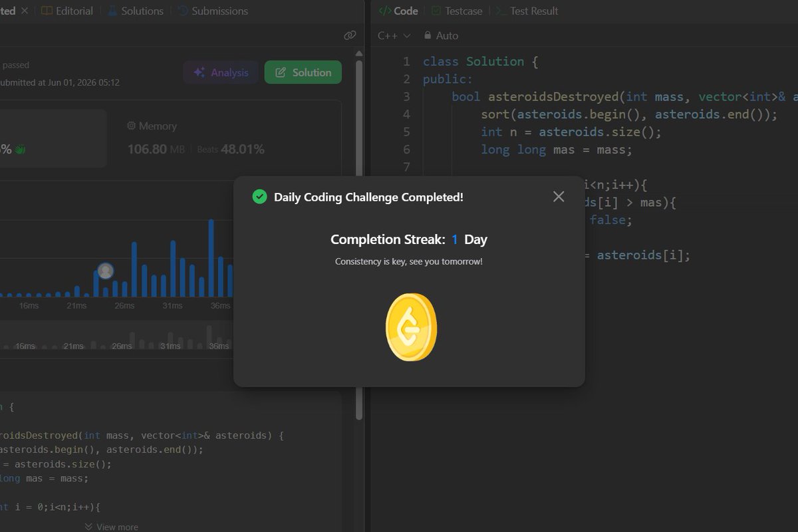Click the Beats 48.01% memory text
This screenshot has width=798, height=532.
click(x=231, y=149)
